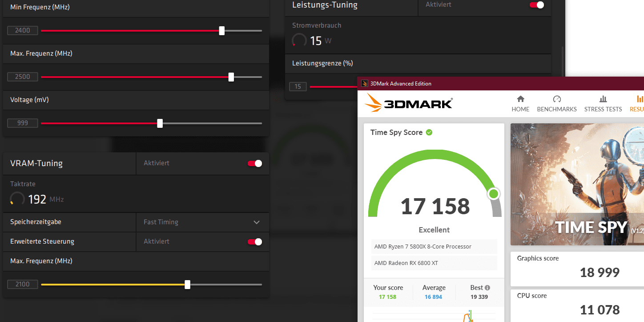Click the Aktiviert label beside Erweiterte Steuerung
Viewport: 644px width, 322px height.
pyautogui.click(x=157, y=241)
